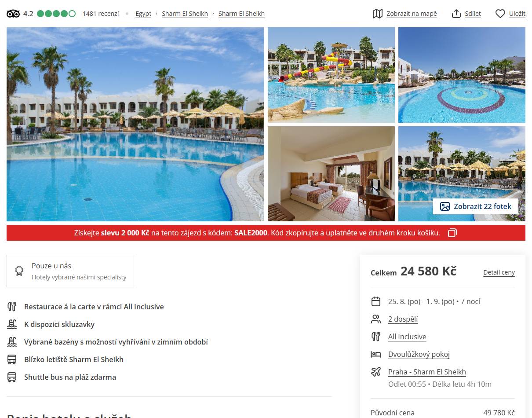532x418 pixels.
Task: Open the date selection 25. 8. - 1. 9.
Action: click(434, 301)
